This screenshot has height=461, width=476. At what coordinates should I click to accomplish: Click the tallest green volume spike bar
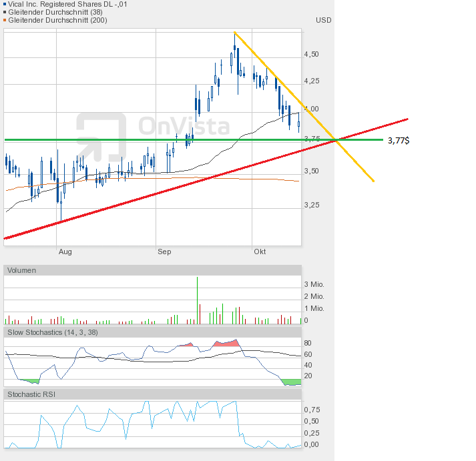coord(198,300)
